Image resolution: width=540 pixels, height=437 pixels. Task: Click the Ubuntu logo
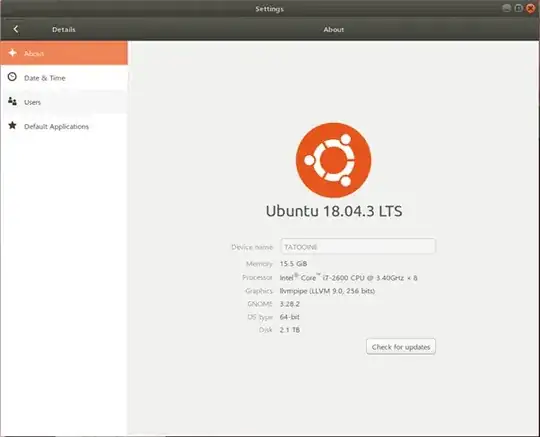click(x=333, y=160)
